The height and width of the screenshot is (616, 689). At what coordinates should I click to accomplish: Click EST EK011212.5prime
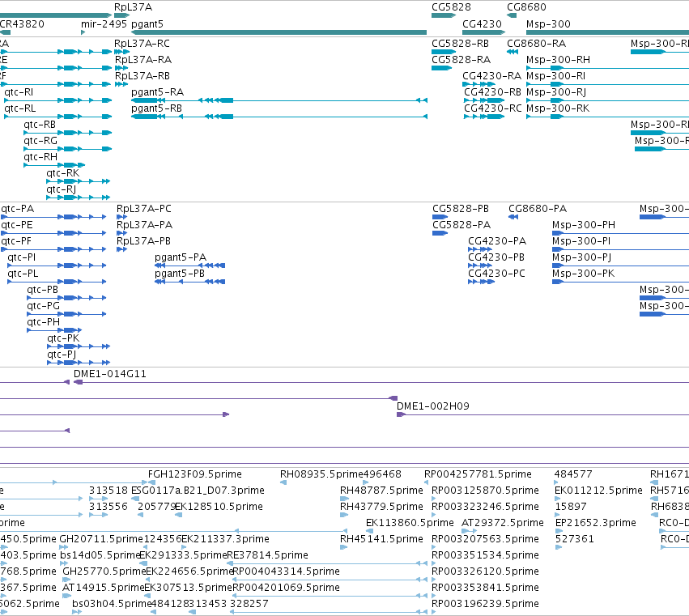(x=598, y=491)
